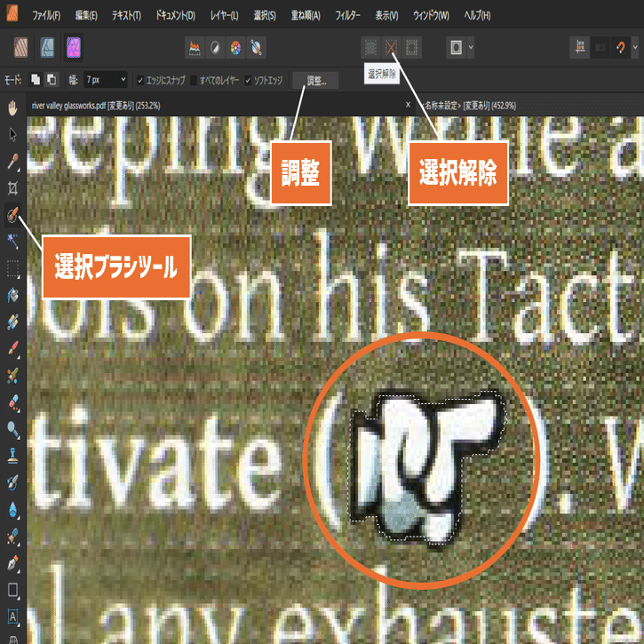The width and height of the screenshot is (644, 644).
Task: Click the 調整... refine button
Action: (x=316, y=80)
